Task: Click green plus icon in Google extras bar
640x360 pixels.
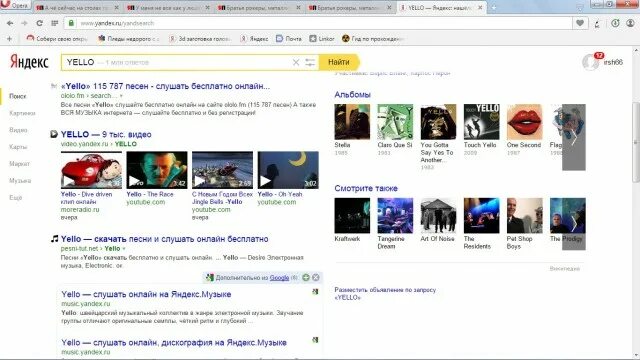Action: (306, 278)
